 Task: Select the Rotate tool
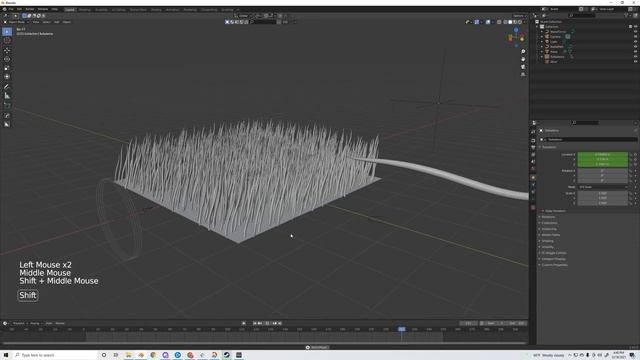tap(7, 59)
